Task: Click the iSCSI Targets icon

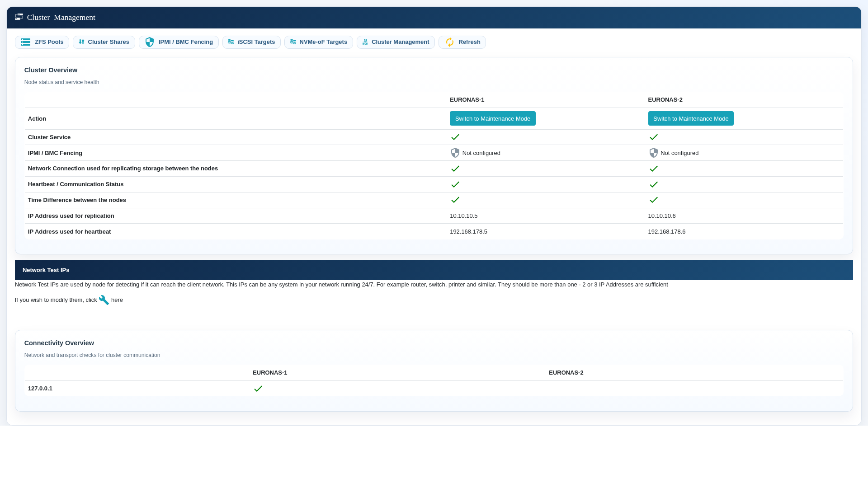Action: click(x=231, y=42)
